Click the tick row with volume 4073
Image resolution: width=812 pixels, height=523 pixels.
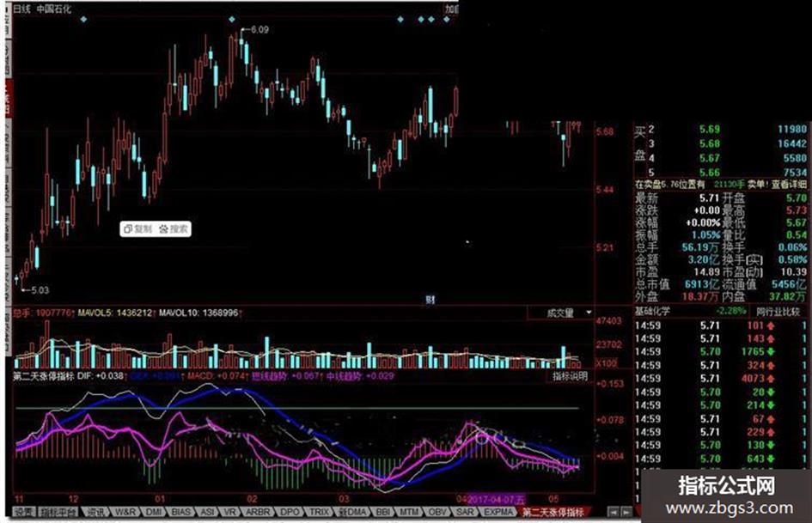pyautogui.click(x=722, y=379)
